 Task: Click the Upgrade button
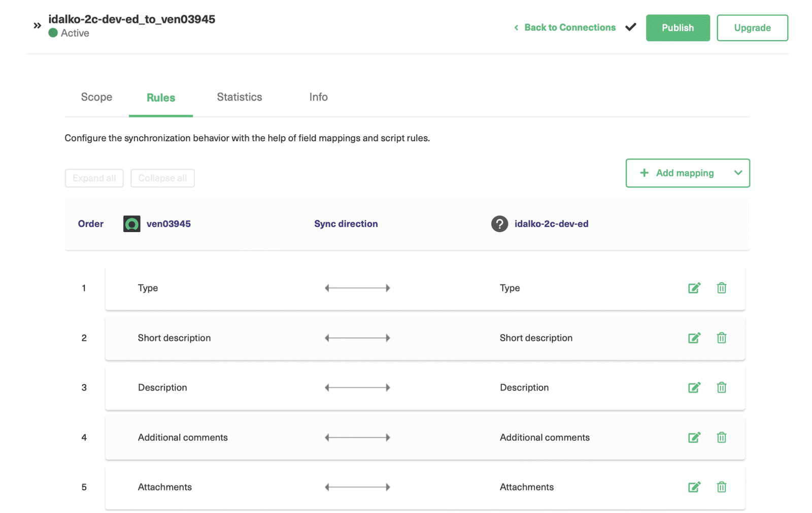pyautogui.click(x=752, y=28)
